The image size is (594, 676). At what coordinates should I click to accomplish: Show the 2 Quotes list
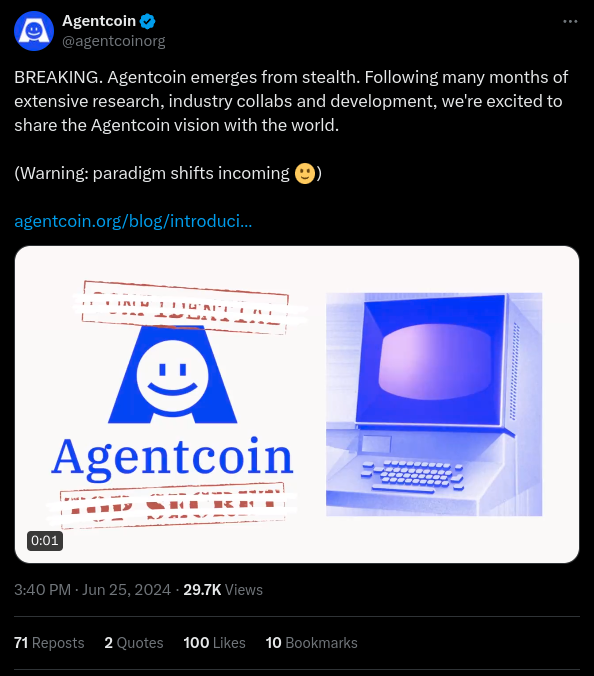pos(134,643)
